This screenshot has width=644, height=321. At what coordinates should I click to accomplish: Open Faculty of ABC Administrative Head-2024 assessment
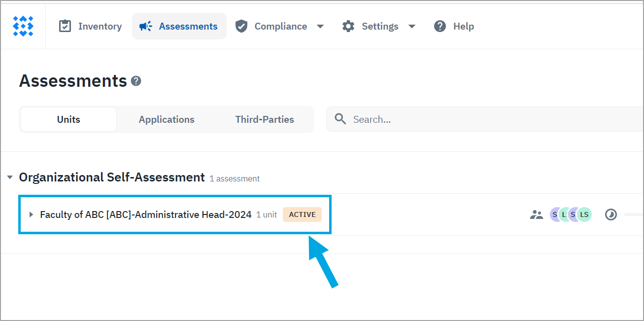coord(145,214)
